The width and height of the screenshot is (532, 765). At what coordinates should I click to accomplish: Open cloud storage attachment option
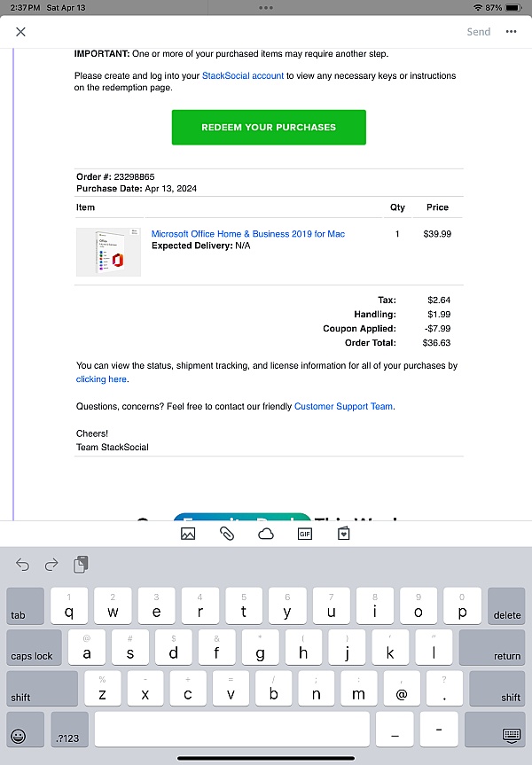point(265,534)
